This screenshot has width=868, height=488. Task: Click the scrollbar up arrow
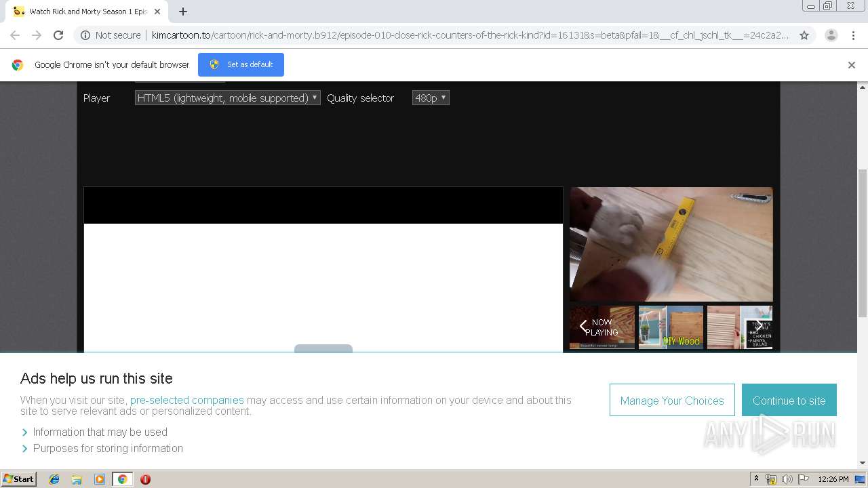[863, 87]
